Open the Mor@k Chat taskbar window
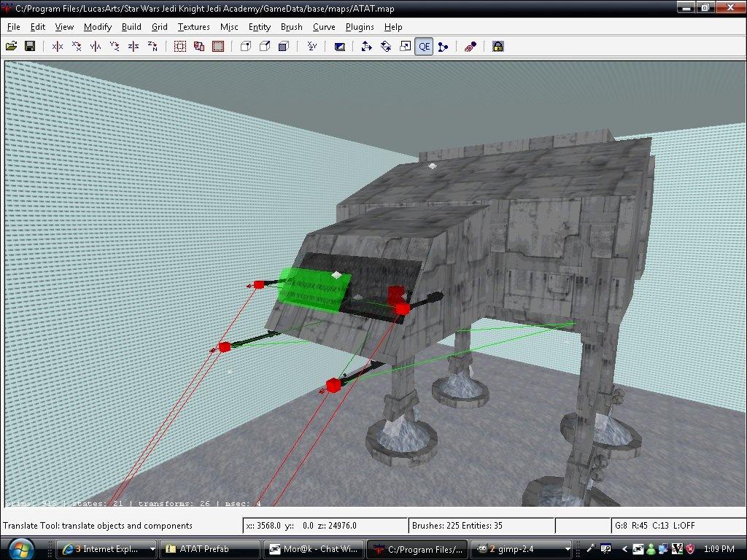This screenshot has height=560, width=747. click(x=313, y=549)
